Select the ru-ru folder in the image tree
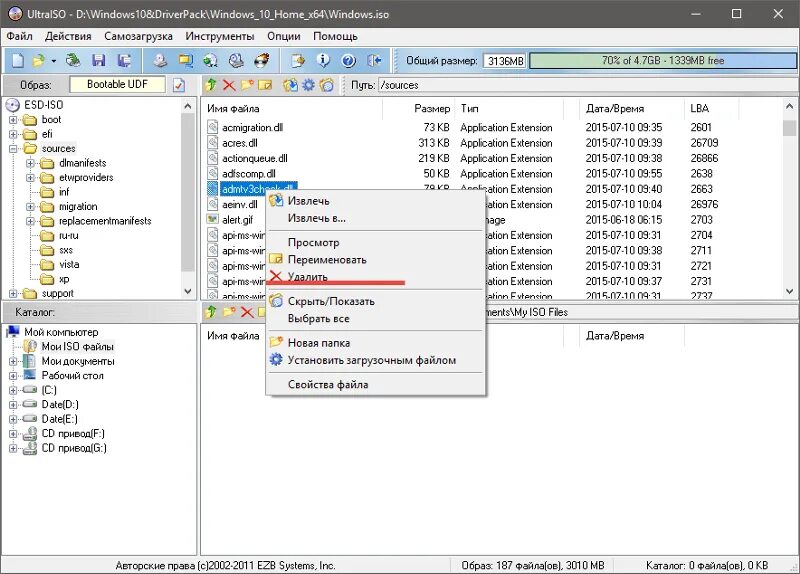This screenshot has height=574, width=800. click(68, 236)
